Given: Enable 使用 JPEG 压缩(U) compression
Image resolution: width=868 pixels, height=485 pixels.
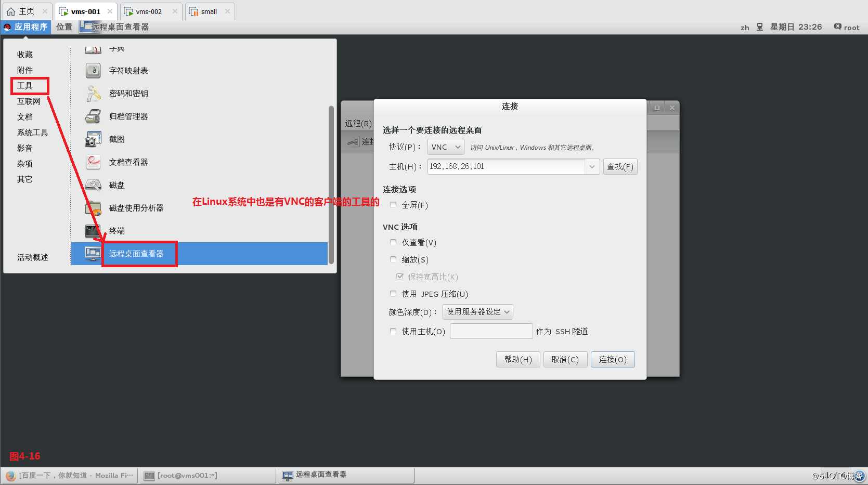Looking at the screenshot, I should point(393,293).
